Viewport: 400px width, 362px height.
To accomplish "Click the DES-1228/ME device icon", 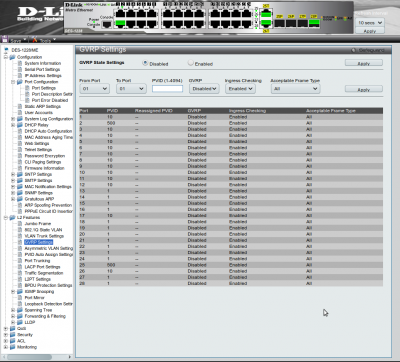I will pyautogui.click(x=6, y=50).
